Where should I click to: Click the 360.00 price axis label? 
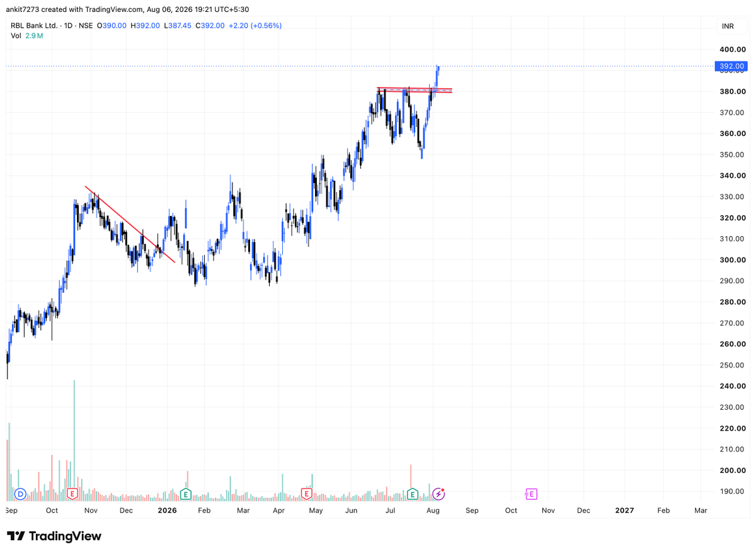[733, 133]
